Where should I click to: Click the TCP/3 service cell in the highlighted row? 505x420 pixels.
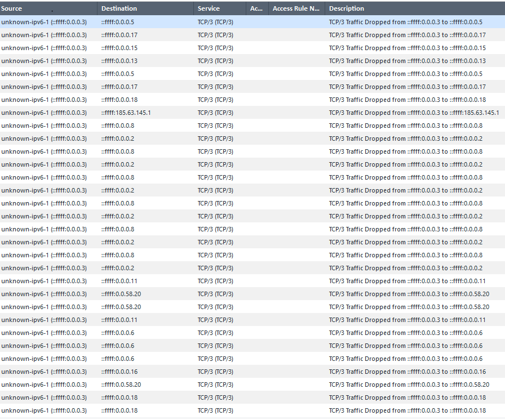[x=215, y=22]
